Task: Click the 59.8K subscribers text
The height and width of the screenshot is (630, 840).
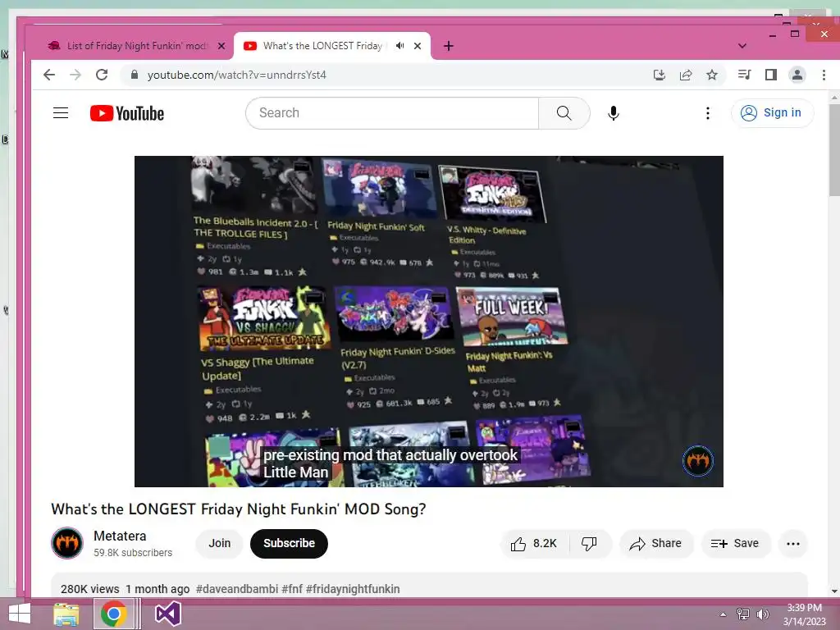Action: (133, 553)
